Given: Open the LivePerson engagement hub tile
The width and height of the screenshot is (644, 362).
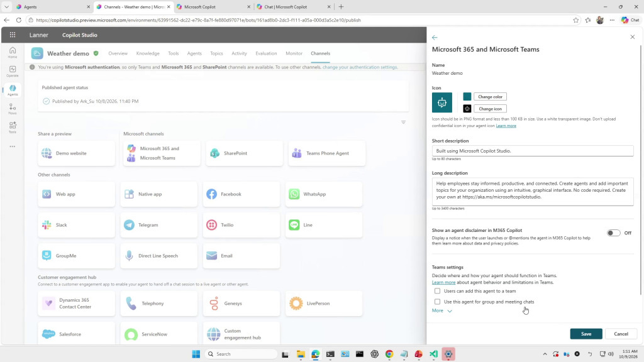Looking at the screenshot, I should click(324, 304).
